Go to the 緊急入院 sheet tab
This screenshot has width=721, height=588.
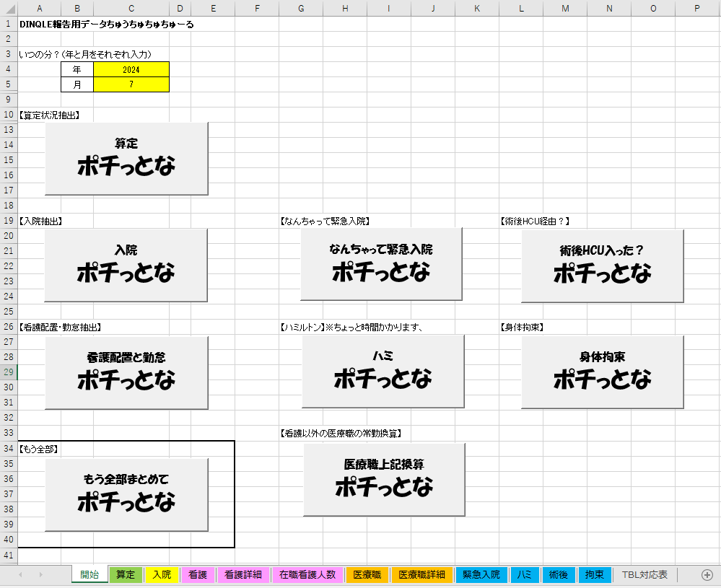pyautogui.click(x=481, y=575)
